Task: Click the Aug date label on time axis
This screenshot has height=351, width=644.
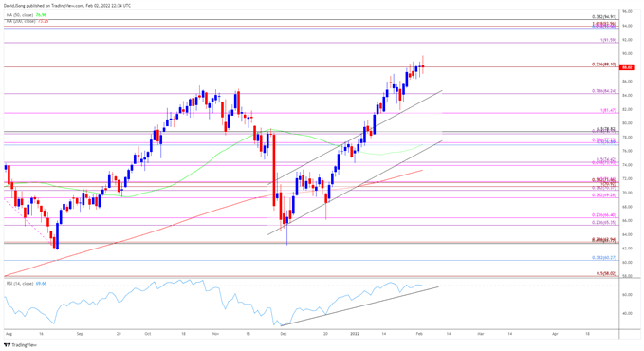Action: click(9, 334)
